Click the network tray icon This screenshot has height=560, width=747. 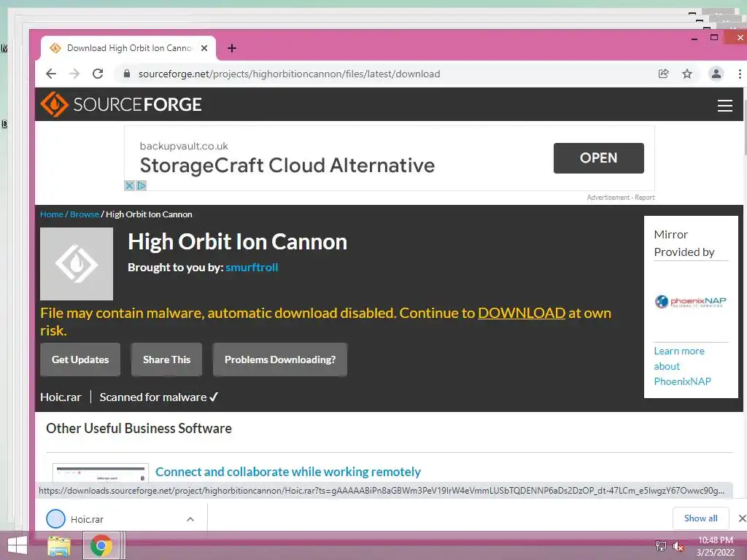tap(661, 545)
